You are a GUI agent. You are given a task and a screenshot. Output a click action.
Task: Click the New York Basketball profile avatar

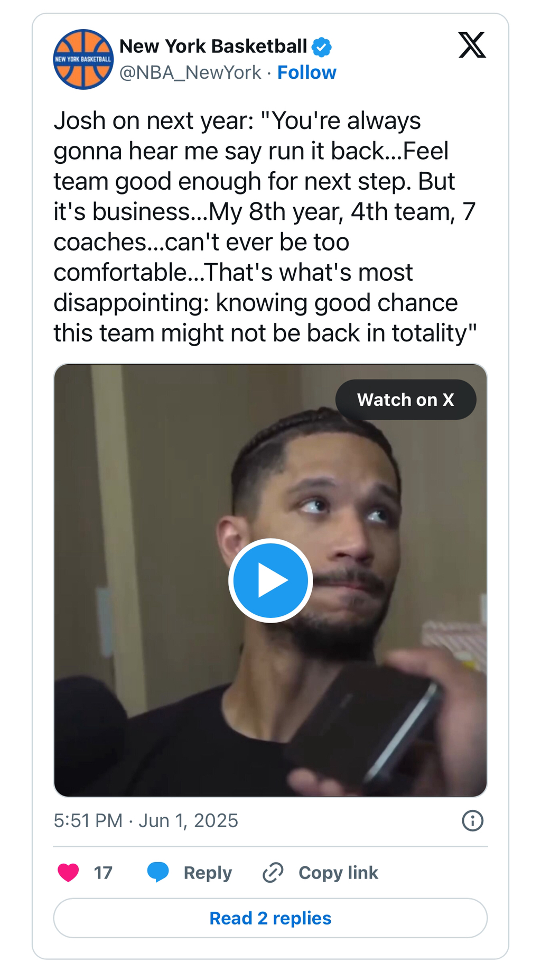tap(83, 59)
